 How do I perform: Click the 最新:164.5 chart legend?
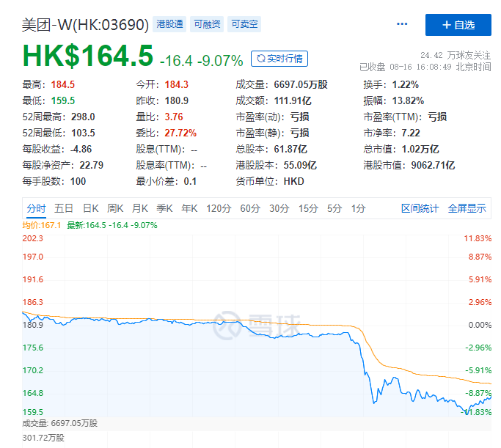pyautogui.click(x=112, y=225)
